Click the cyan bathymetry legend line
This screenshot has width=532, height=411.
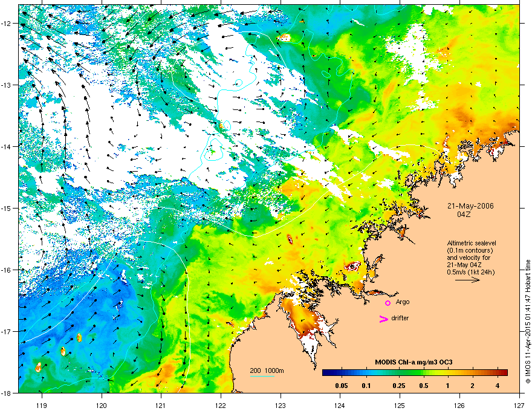(x=262, y=376)
